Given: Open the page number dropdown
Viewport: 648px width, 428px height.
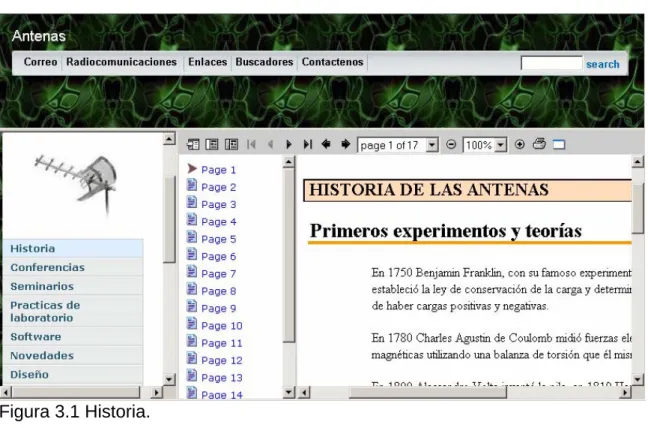Looking at the screenshot, I should coord(432,145).
